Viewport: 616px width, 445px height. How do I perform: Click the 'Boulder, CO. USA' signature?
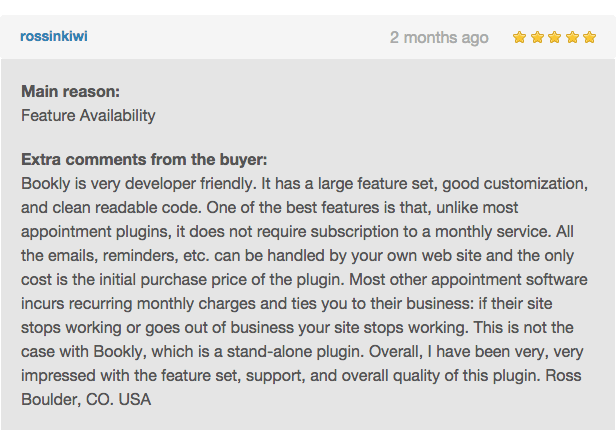pos(86,399)
